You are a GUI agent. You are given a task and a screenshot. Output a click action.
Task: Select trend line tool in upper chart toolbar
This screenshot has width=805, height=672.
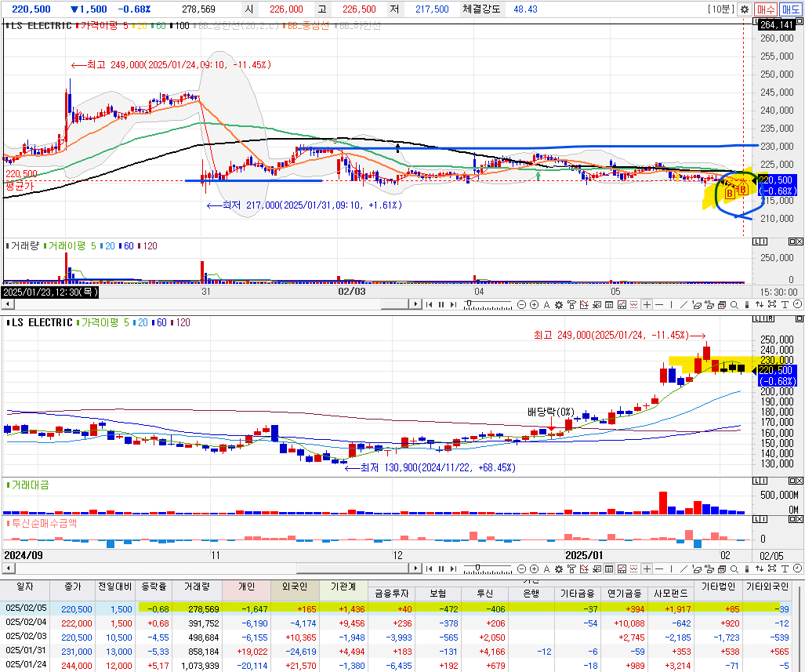coord(684,305)
